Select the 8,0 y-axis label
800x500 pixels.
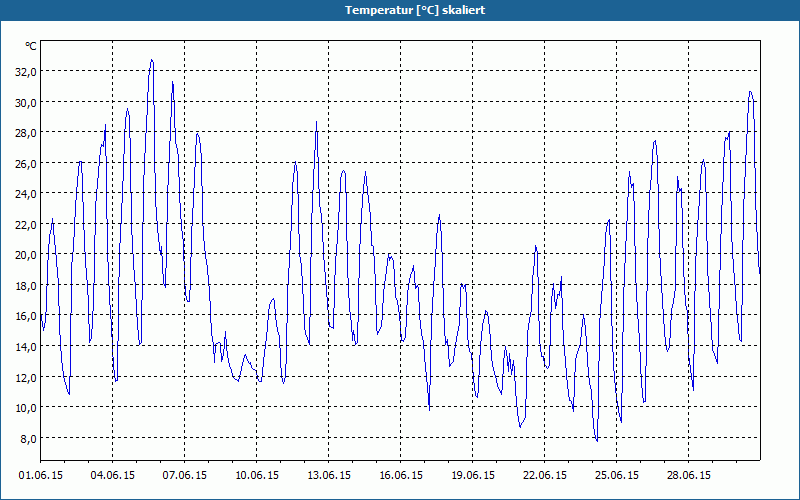click(29, 438)
